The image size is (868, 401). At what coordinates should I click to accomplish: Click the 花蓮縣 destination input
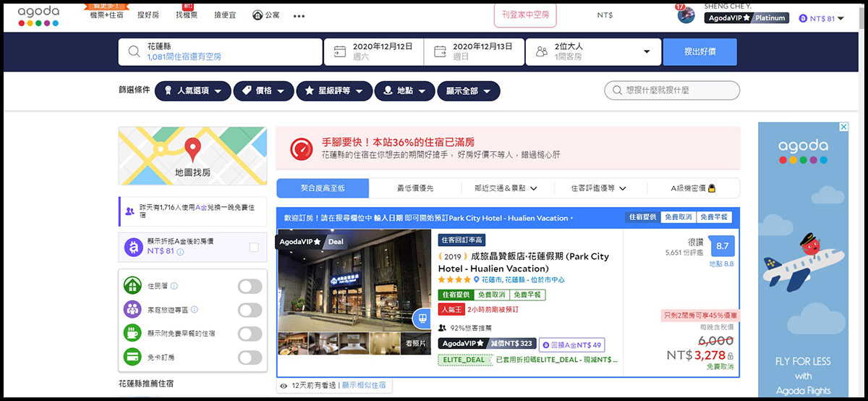(221, 51)
